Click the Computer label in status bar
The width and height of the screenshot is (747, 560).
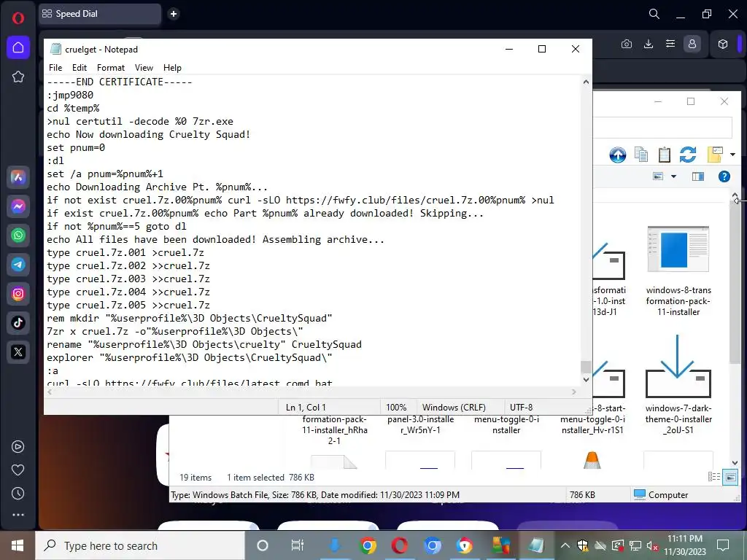pyautogui.click(x=668, y=495)
